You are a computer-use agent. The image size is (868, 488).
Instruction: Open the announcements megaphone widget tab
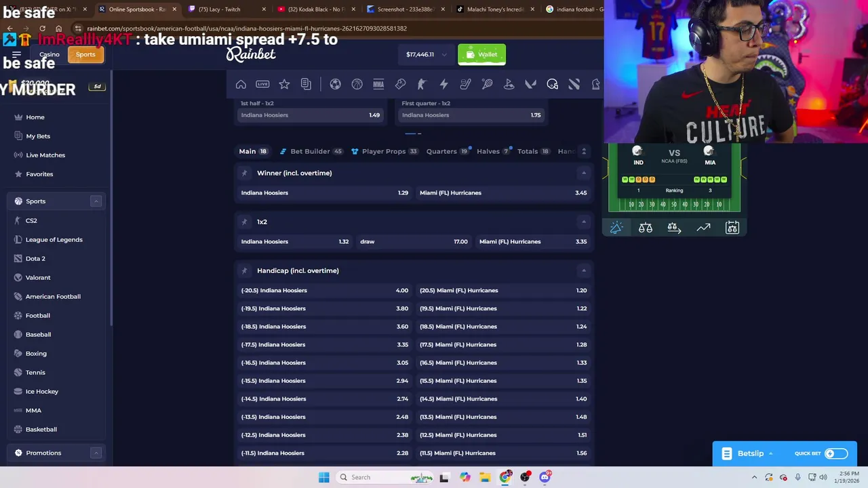(616, 228)
